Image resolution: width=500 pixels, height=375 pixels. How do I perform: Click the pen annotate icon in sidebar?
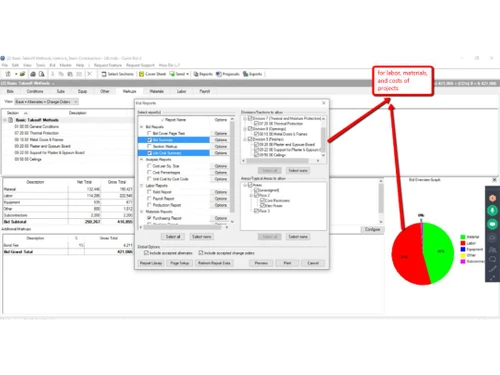(x=492, y=269)
